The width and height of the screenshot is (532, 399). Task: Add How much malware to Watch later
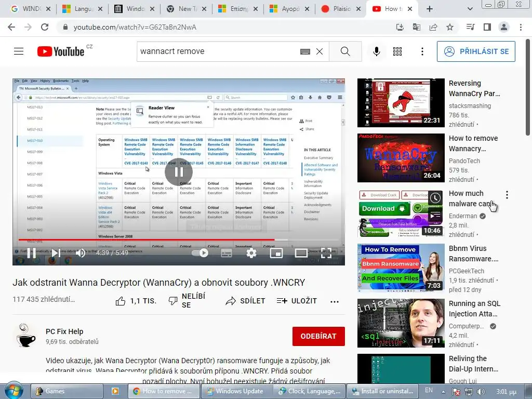coord(435,197)
